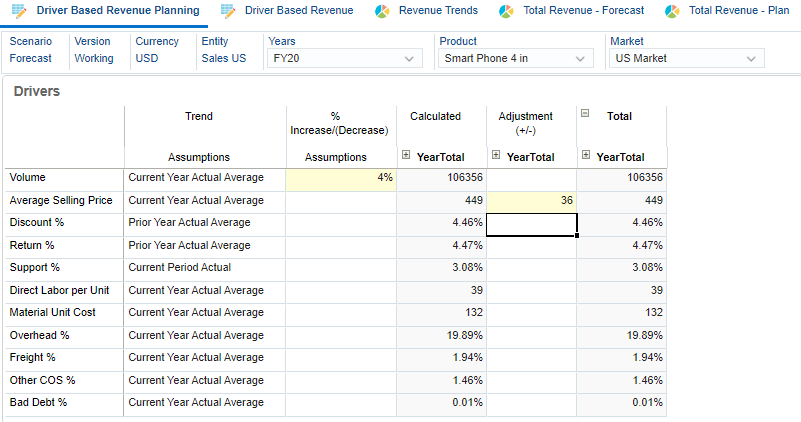Click the Total Revenue - Forecast chart icon
801x422 pixels.
(506, 11)
